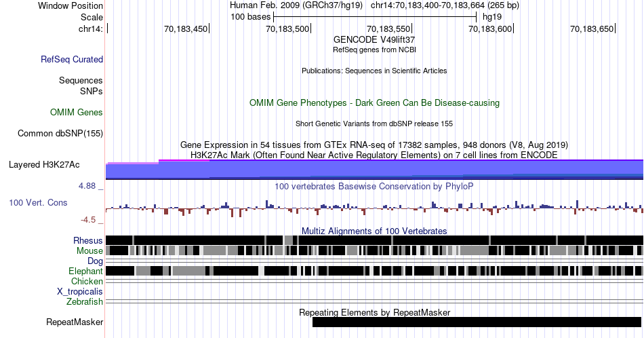Click the RepeatMasker track label

(x=75, y=322)
